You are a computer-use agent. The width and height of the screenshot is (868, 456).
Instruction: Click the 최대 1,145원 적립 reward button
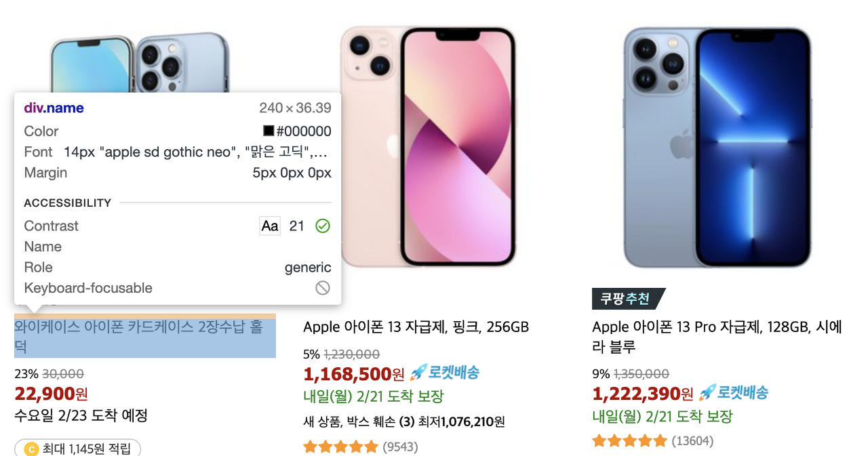click(77, 449)
